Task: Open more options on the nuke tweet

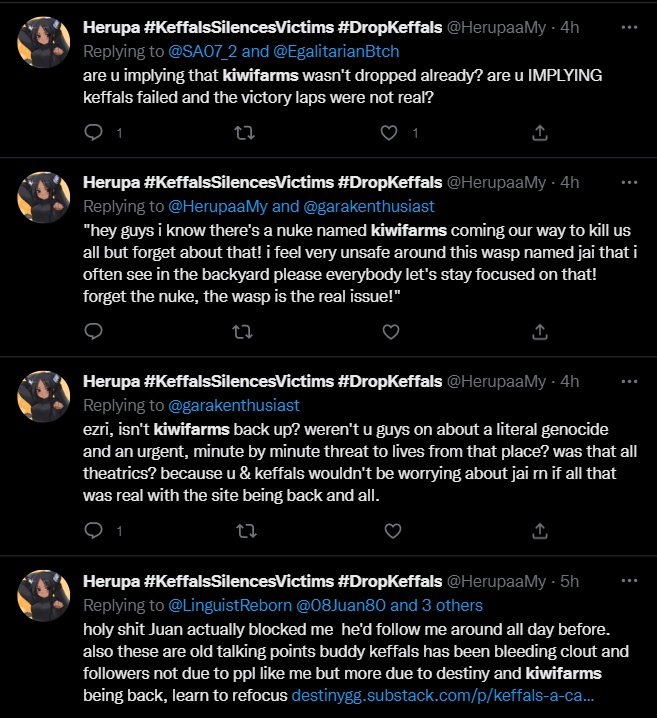Action: pyautogui.click(x=629, y=181)
